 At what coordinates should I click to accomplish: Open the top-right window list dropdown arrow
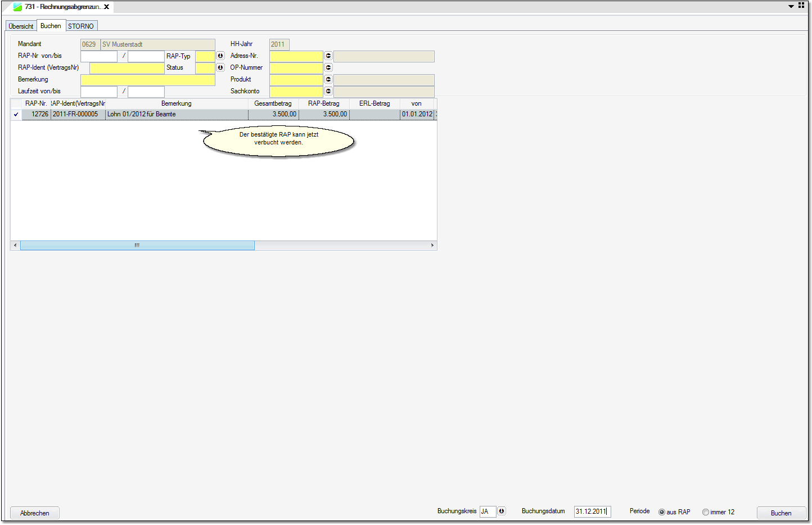point(791,6)
